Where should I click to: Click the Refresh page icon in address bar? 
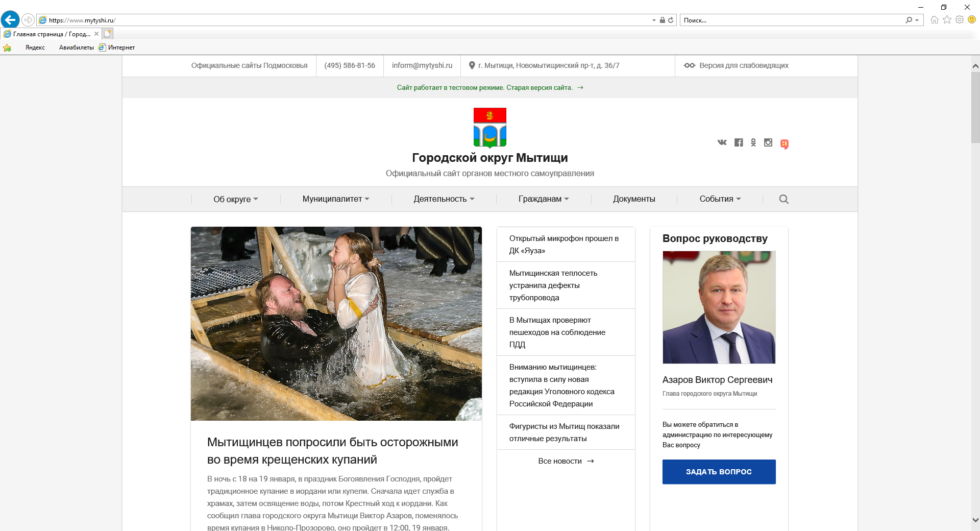[671, 20]
